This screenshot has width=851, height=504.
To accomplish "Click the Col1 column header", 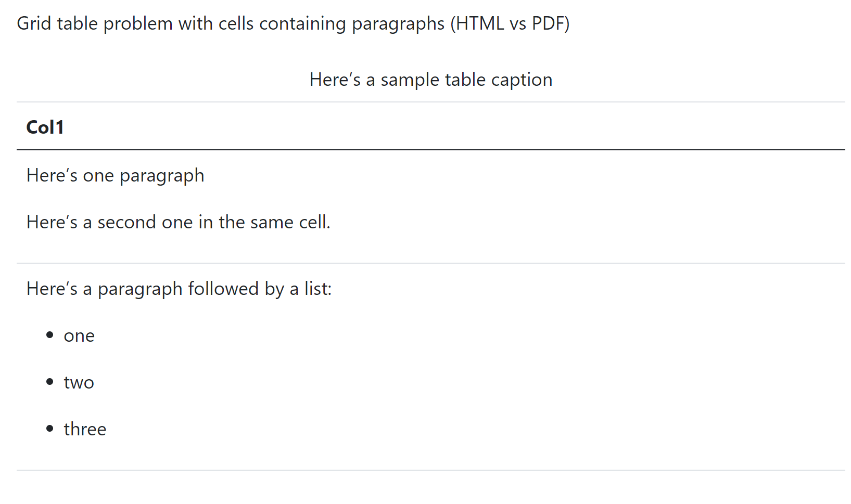I will coord(45,127).
